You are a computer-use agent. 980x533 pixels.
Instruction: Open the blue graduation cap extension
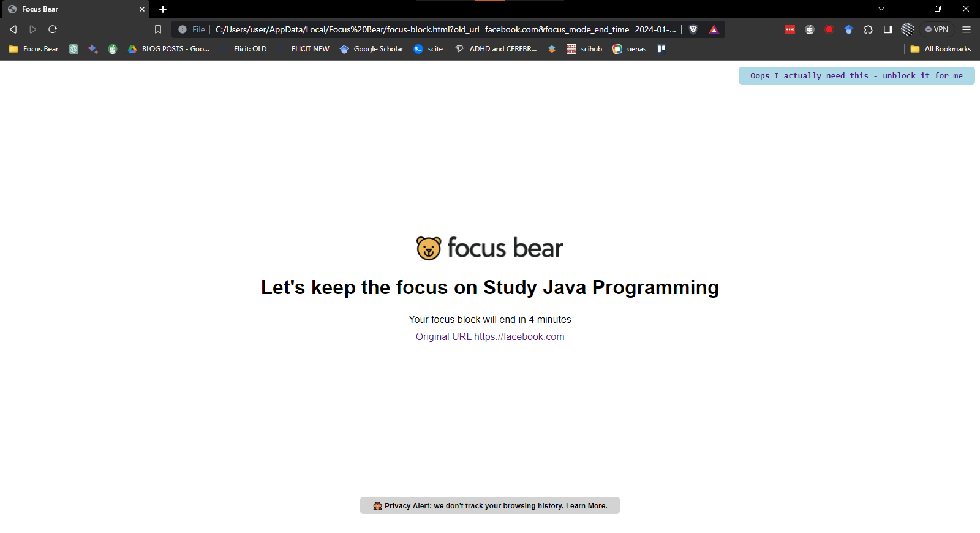tap(849, 29)
